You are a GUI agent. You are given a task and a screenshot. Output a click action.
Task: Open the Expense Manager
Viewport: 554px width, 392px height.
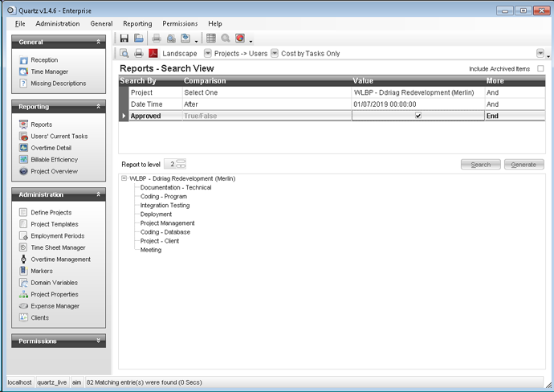55,306
